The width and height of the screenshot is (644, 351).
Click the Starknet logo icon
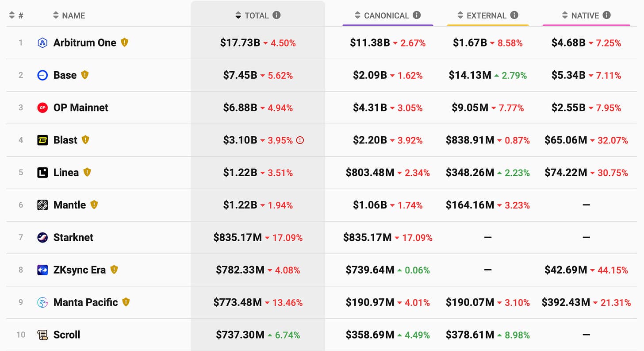[x=42, y=237]
